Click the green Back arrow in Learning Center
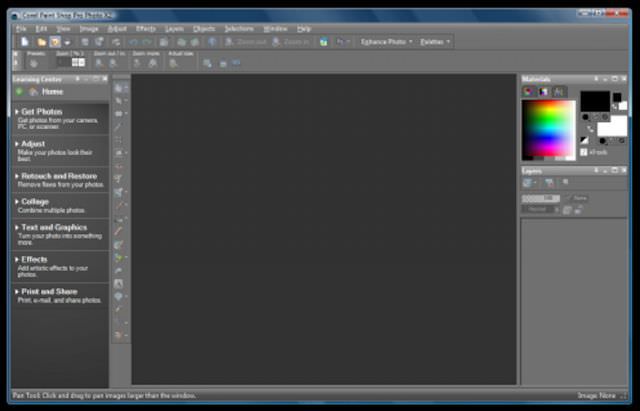Viewport: 640px width, 411px height. (x=19, y=91)
